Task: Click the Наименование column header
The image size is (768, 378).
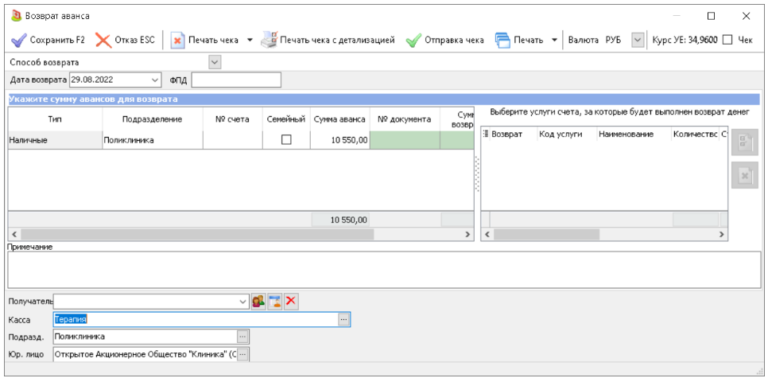Action: pos(634,134)
